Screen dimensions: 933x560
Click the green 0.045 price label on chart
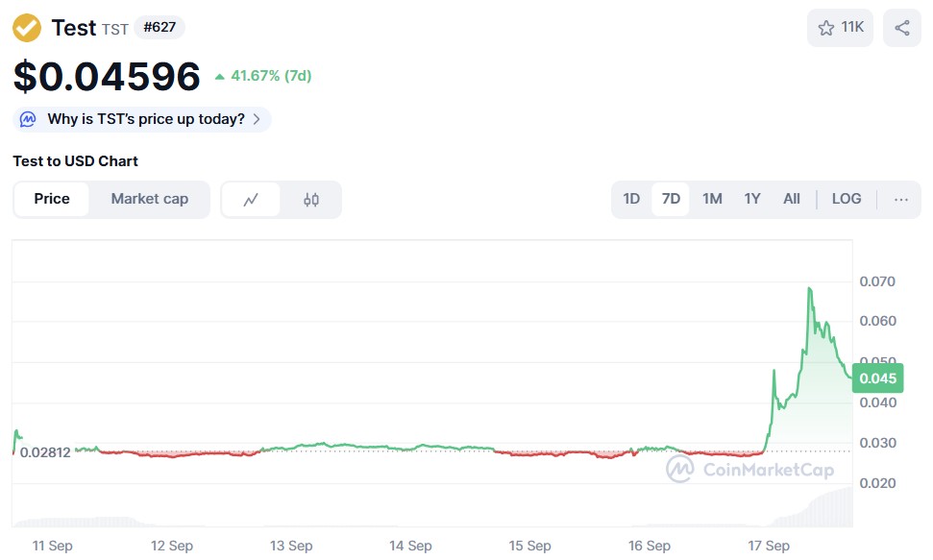[877, 378]
